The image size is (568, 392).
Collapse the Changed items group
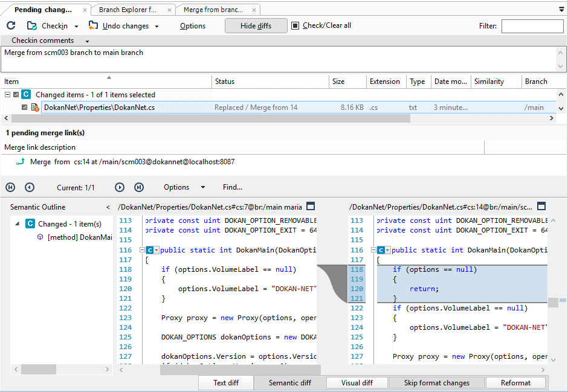tap(7, 94)
